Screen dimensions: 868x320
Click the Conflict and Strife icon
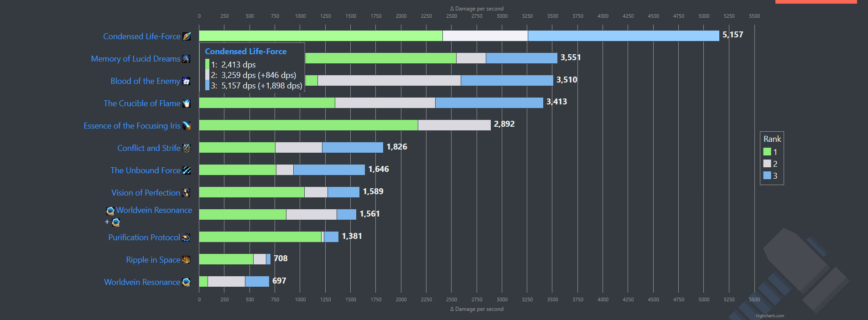186,148
